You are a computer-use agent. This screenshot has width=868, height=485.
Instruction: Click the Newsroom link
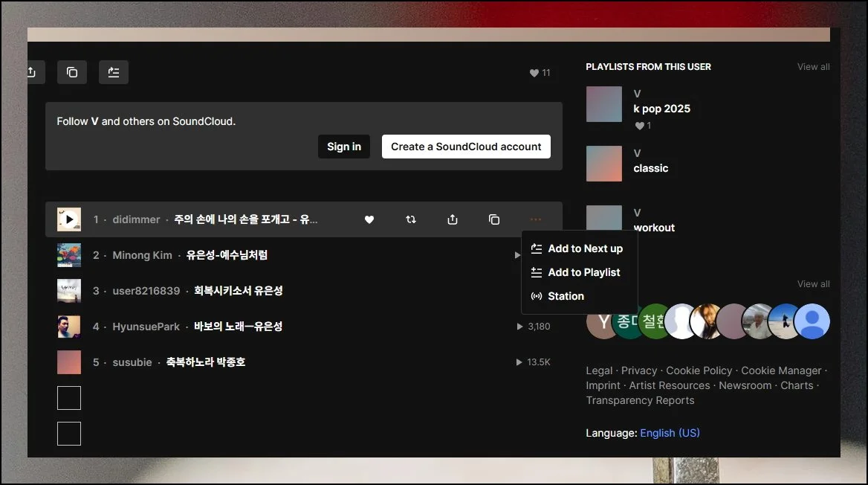[x=745, y=385]
